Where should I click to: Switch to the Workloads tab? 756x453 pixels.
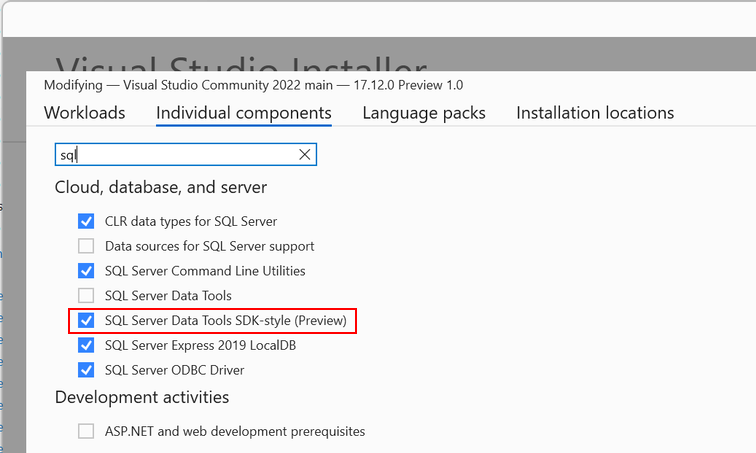85,113
